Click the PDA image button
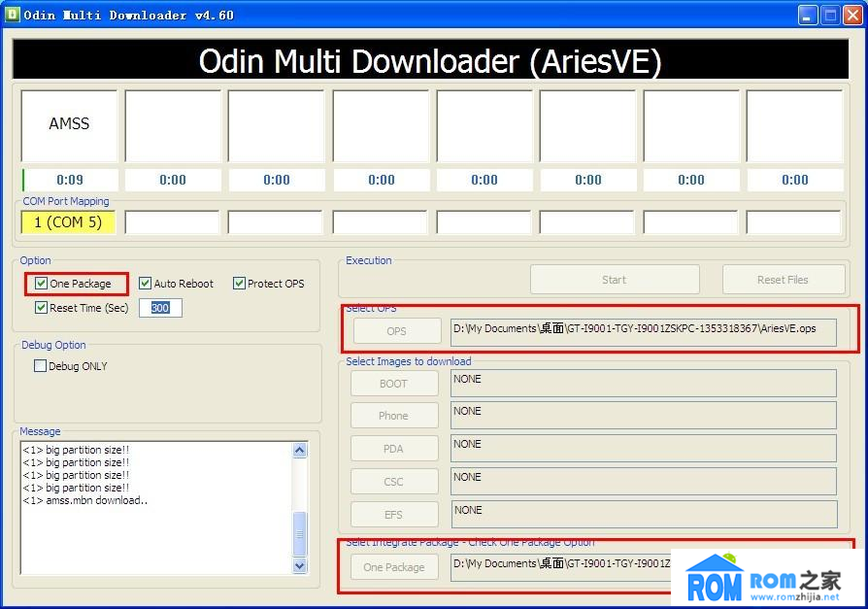The image size is (868, 609). pyautogui.click(x=394, y=449)
